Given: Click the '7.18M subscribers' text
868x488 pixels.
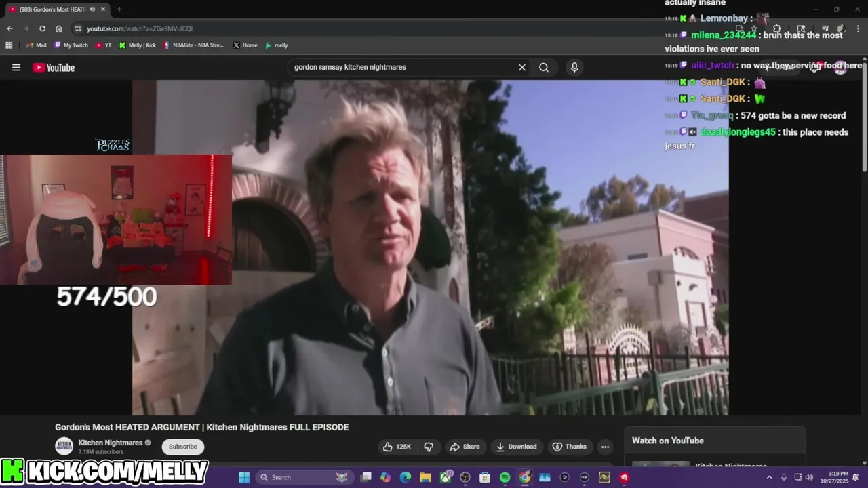Looking at the screenshot, I should (101, 452).
